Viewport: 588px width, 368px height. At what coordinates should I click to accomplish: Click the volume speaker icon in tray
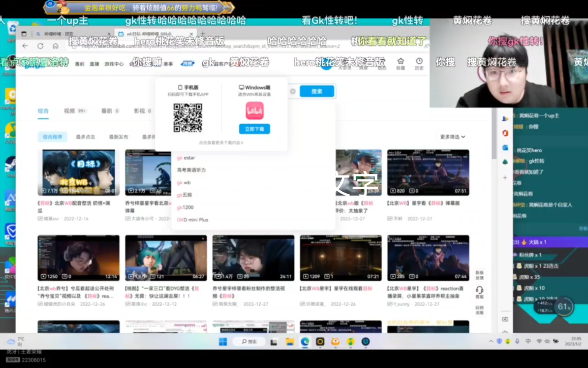point(547,341)
